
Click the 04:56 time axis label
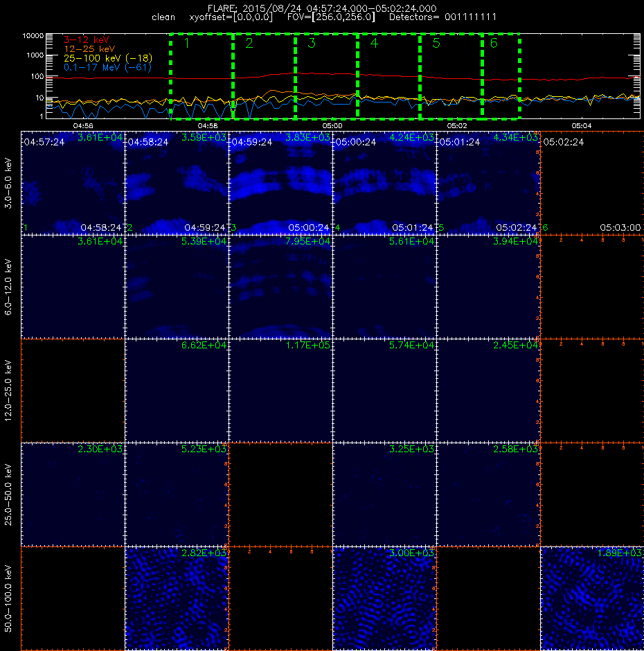point(83,125)
